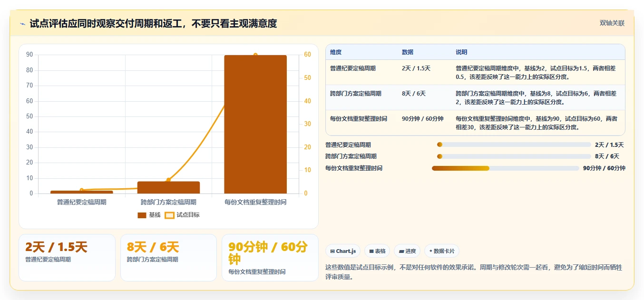Click the 90分钟 / 60分钟 table data cell
The image size is (644, 300).
pyautogui.click(x=422, y=119)
